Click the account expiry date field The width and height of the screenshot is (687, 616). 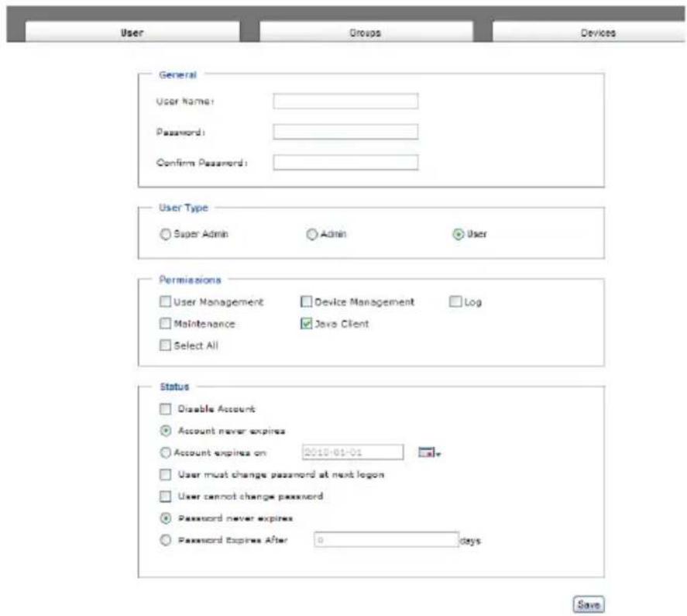(x=352, y=453)
